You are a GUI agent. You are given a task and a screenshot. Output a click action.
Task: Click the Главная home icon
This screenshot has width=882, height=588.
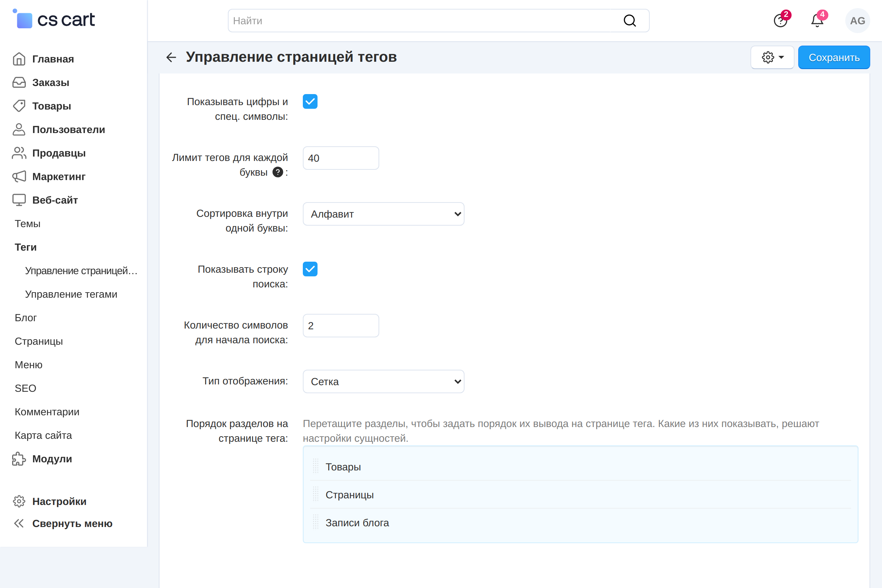[19, 59]
